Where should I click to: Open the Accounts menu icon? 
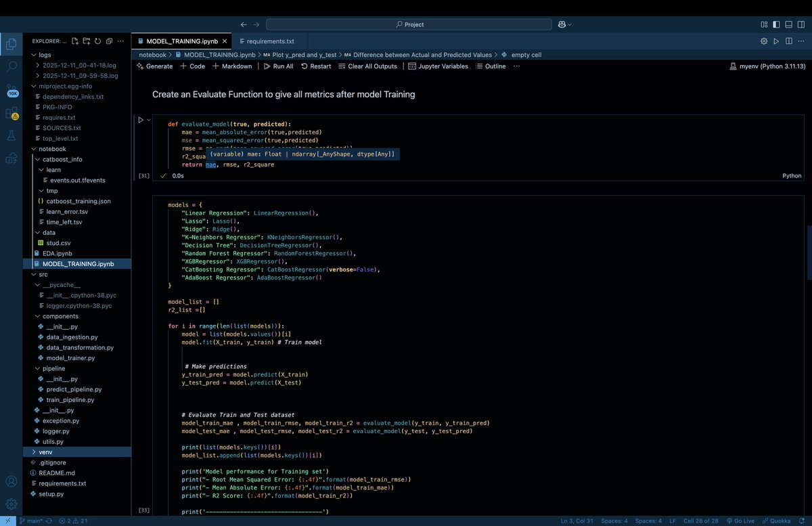click(11, 481)
